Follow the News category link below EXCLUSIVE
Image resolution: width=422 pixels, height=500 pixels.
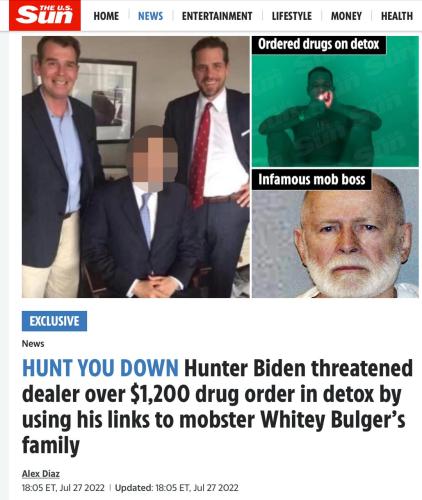[x=33, y=344]
